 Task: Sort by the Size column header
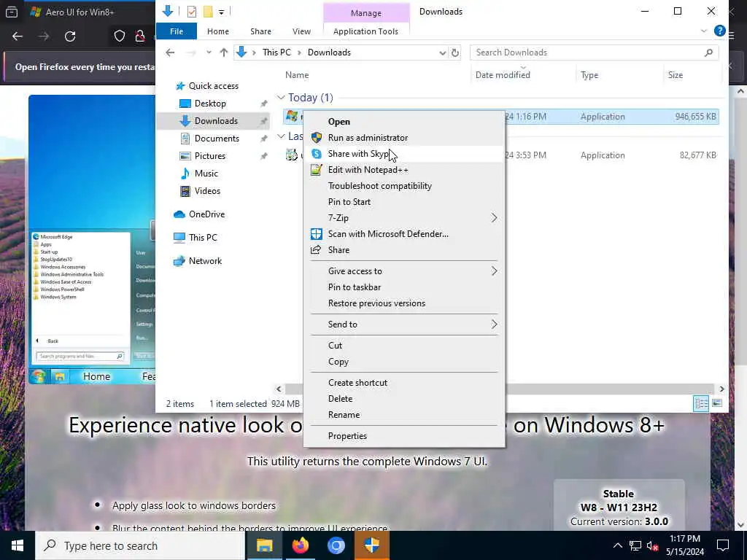pos(675,75)
